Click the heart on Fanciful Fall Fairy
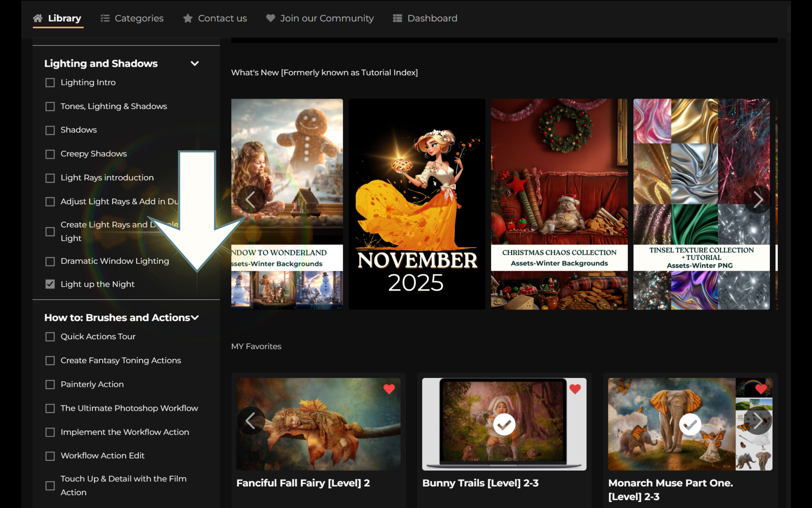The height and width of the screenshot is (508, 812). pyautogui.click(x=389, y=389)
